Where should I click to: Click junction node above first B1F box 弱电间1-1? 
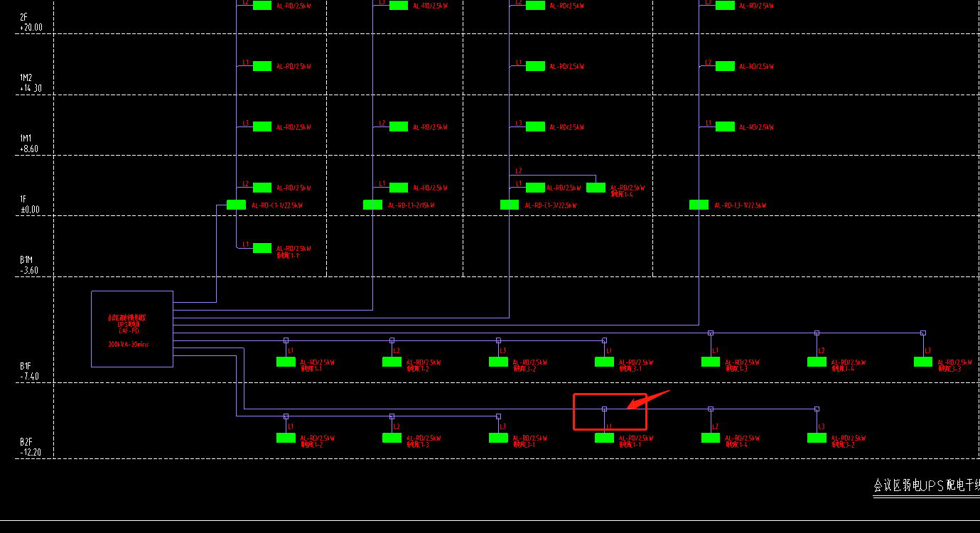pyautogui.click(x=286, y=340)
